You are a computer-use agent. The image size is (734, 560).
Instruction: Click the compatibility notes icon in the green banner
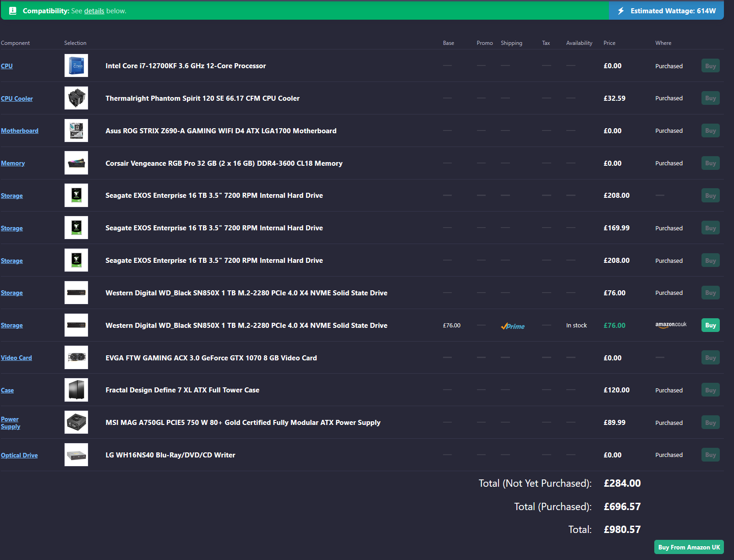coord(13,11)
